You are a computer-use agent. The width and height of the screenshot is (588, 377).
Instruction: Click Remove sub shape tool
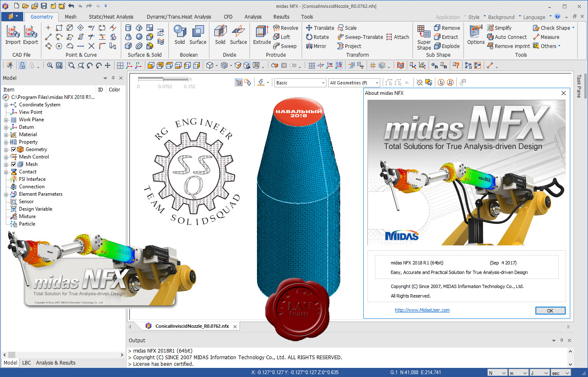pos(447,28)
